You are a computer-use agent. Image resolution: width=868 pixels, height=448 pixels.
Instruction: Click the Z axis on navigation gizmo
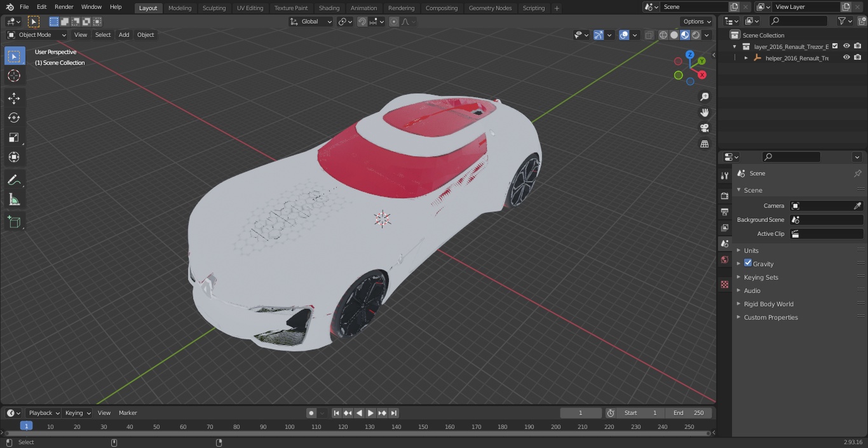(x=690, y=55)
